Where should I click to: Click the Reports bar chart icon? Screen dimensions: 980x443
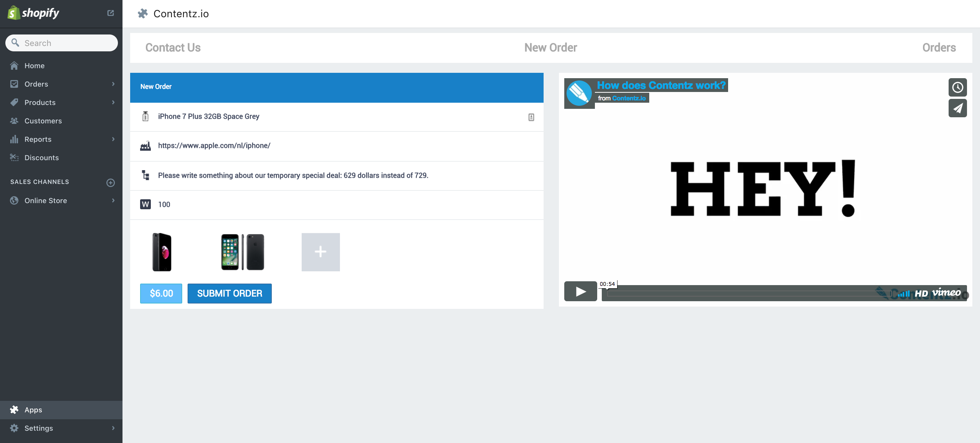coord(14,139)
